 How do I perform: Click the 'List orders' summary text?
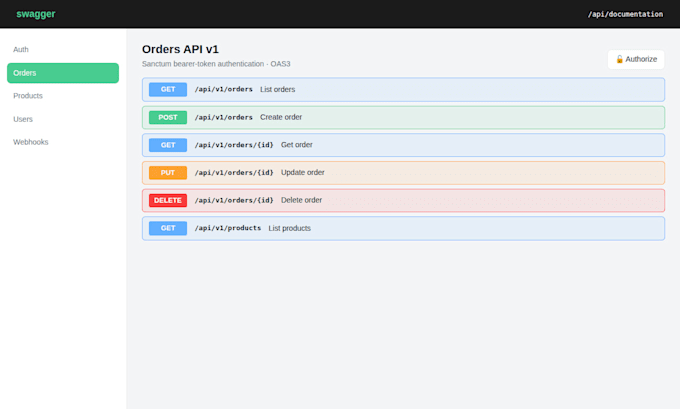(278, 89)
